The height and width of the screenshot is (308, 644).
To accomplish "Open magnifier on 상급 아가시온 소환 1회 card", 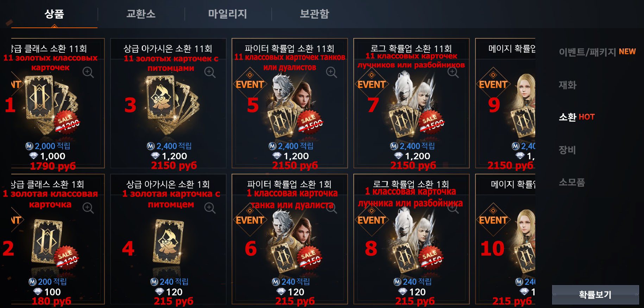I will point(210,208).
